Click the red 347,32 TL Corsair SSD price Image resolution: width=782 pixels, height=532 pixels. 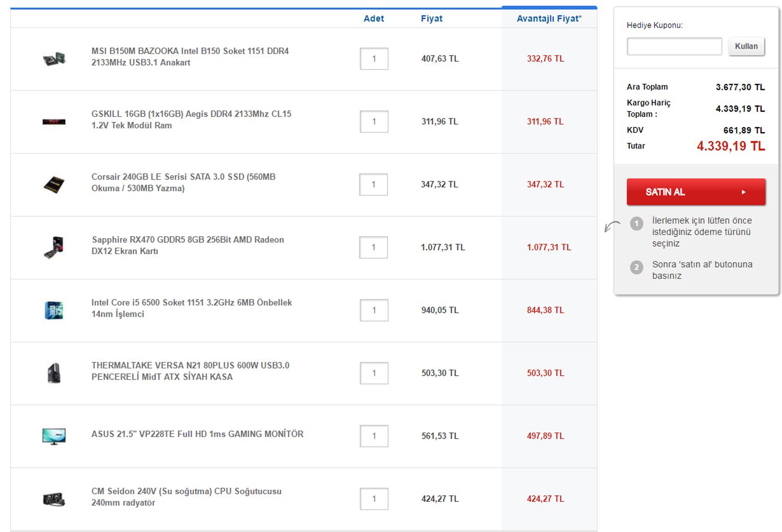pos(546,184)
